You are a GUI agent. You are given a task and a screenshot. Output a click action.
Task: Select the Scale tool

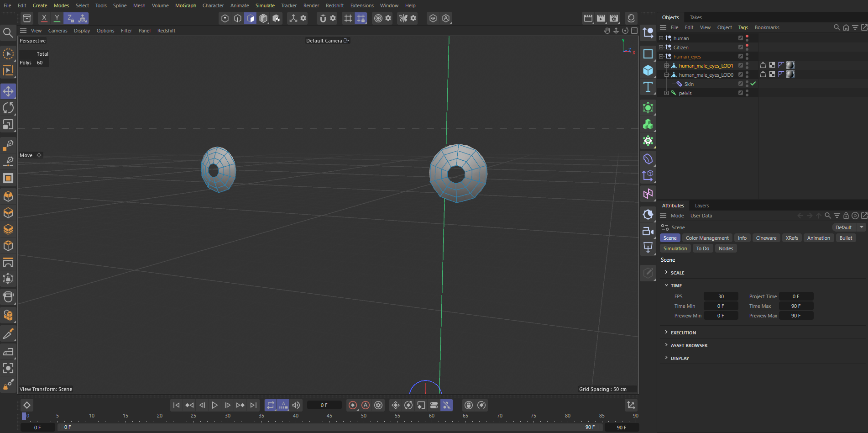8,125
